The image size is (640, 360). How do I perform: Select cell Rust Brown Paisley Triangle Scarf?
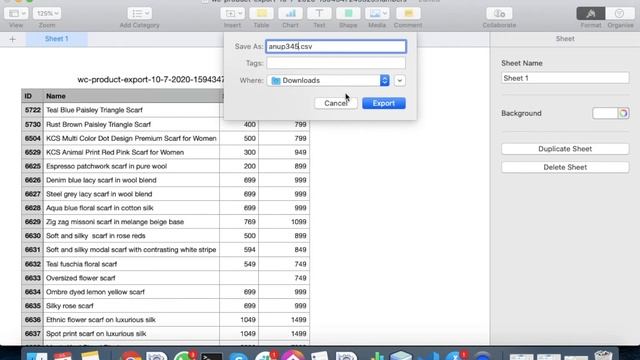coord(131,124)
